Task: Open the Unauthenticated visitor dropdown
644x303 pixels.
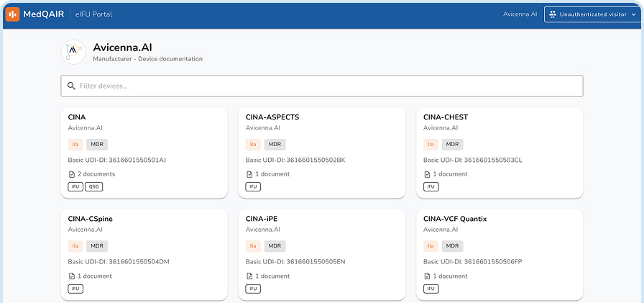Action: (594, 14)
